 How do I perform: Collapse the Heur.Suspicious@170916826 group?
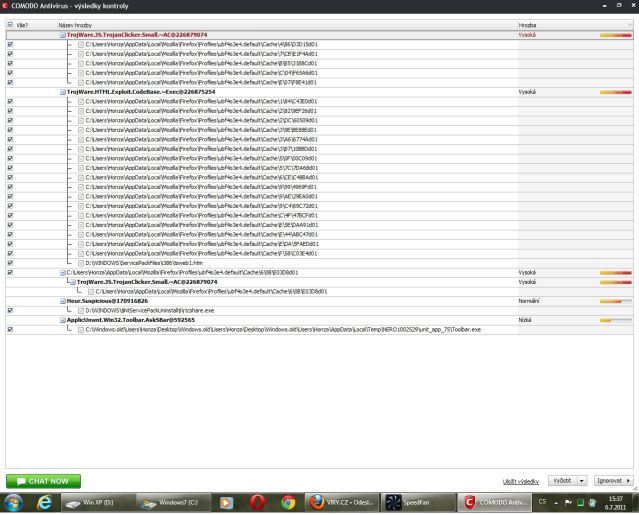[x=63, y=302]
